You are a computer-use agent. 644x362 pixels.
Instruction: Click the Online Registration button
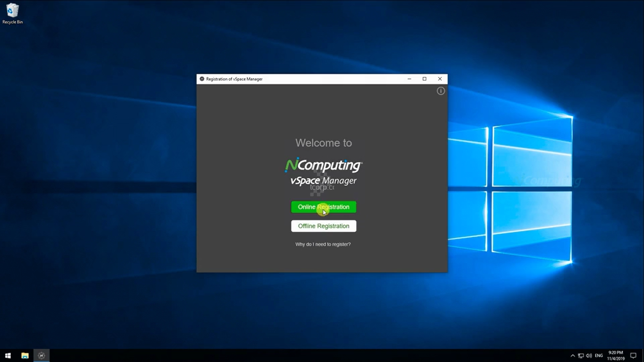pos(324,207)
